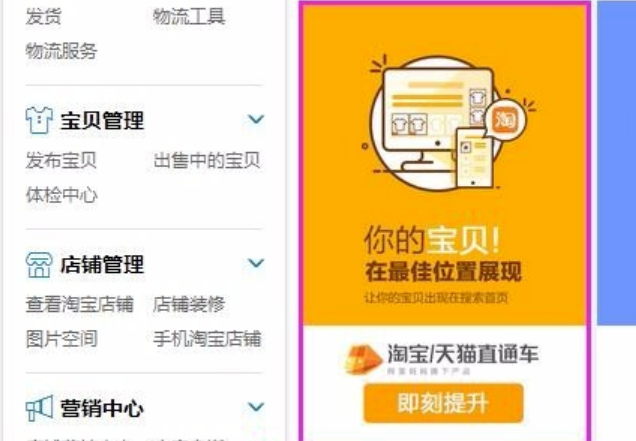
Task: Collapse the 店铺管理 section chevron
Action: [256, 263]
